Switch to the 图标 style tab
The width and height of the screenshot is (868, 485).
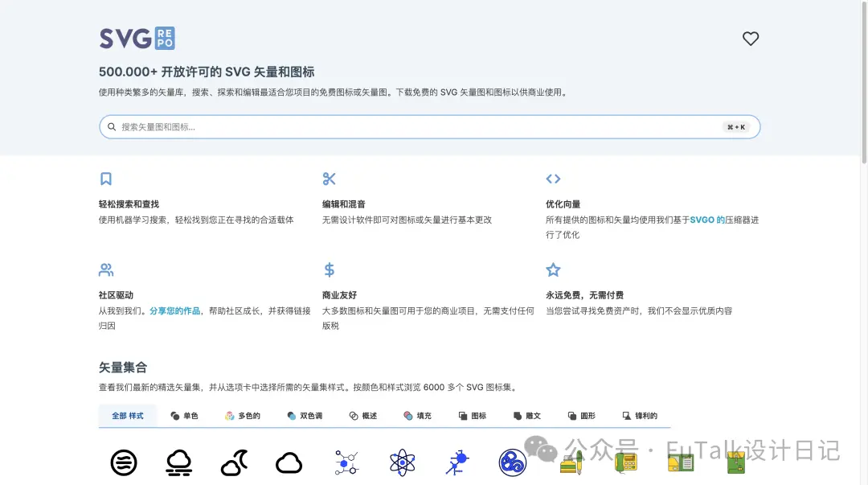[x=473, y=416]
